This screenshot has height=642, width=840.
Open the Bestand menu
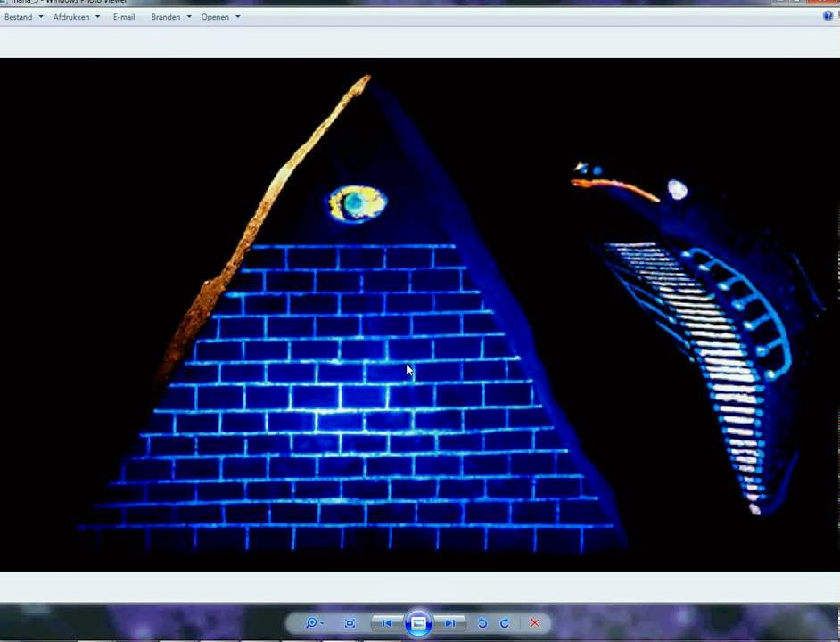coord(19,17)
